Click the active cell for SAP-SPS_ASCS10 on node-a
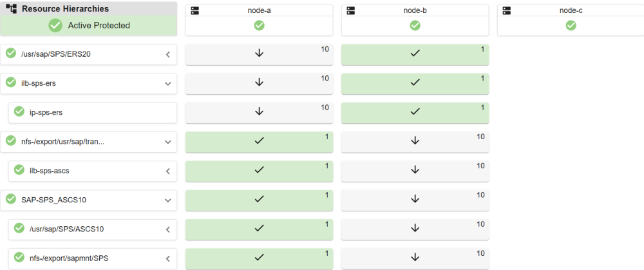644x270 pixels. 259,200
